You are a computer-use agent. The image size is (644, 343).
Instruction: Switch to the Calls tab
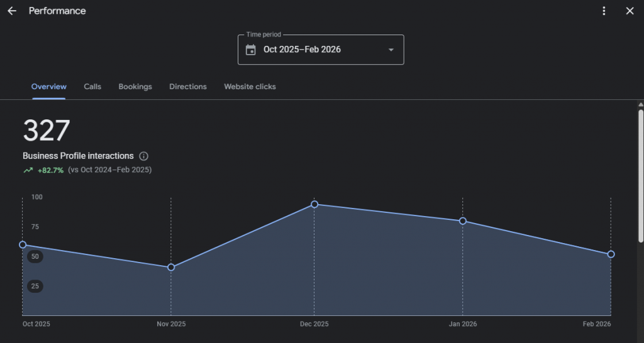pyautogui.click(x=92, y=87)
